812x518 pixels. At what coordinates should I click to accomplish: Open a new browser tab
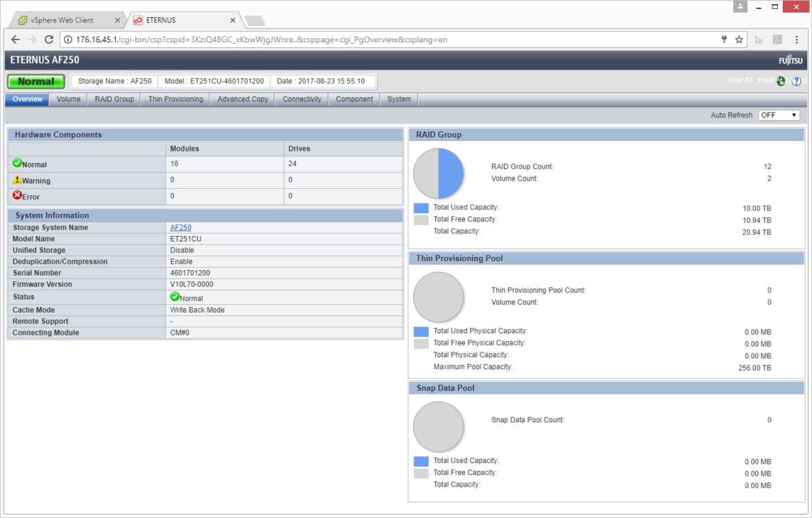pos(254,20)
